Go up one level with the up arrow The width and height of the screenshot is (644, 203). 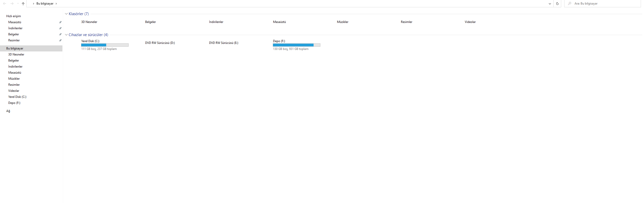(x=23, y=4)
